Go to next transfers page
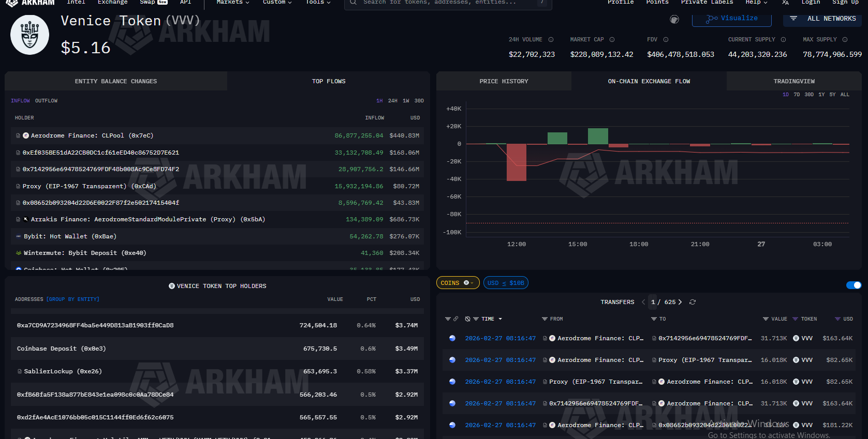 680,302
